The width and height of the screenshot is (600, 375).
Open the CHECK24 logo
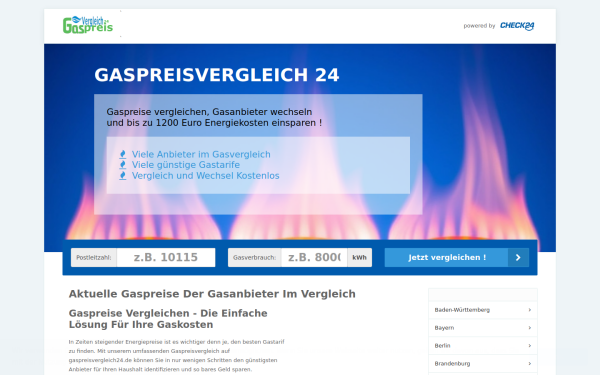pyautogui.click(x=517, y=26)
